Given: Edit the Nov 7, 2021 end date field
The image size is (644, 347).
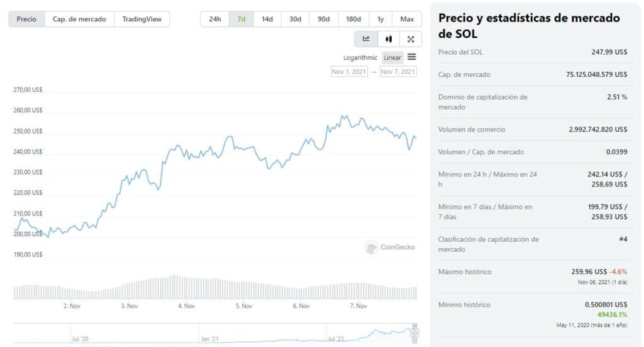Looking at the screenshot, I should (398, 72).
